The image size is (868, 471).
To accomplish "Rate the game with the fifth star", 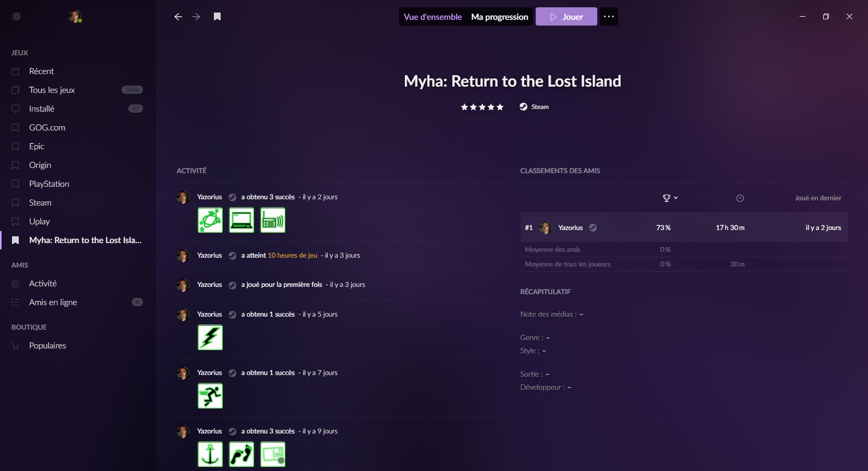I will 500,107.
